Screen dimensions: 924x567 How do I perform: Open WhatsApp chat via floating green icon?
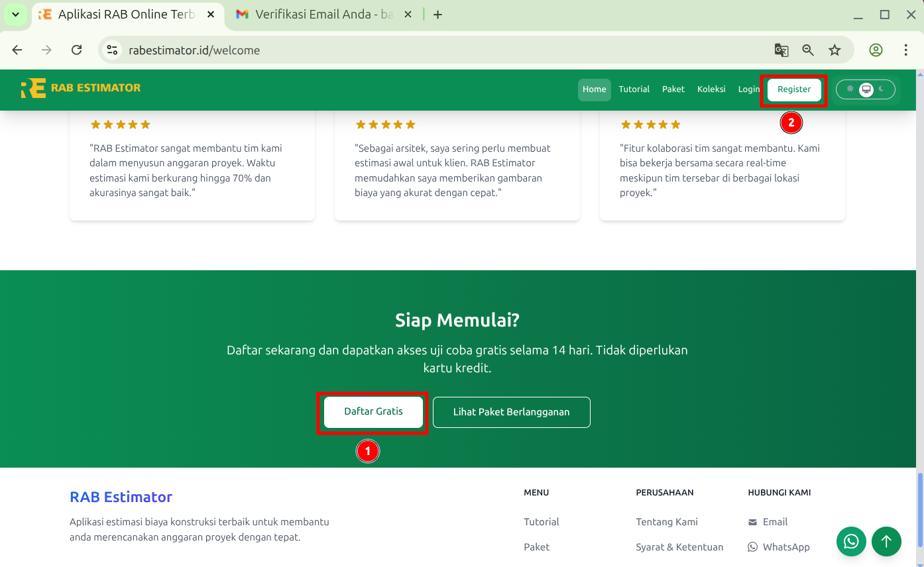tap(851, 541)
